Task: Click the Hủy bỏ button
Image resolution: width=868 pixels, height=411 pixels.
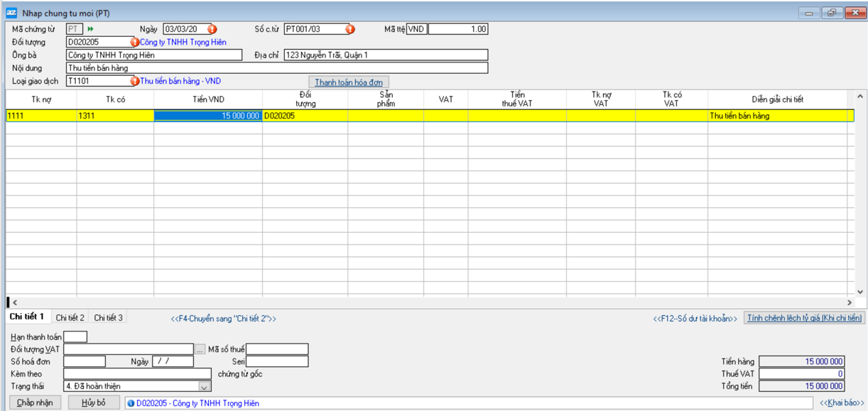Action: pos(93,402)
